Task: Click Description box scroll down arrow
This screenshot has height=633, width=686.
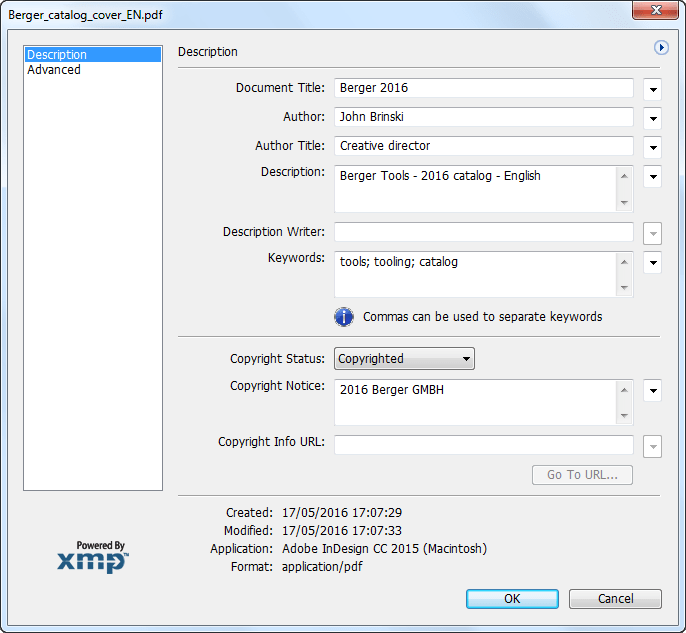Action: [x=624, y=203]
